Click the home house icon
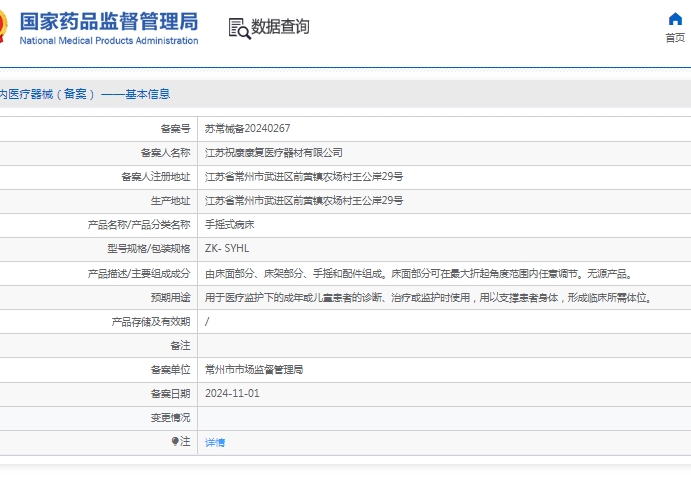This screenshot has width=691, height=478. [x=675, y=19]
